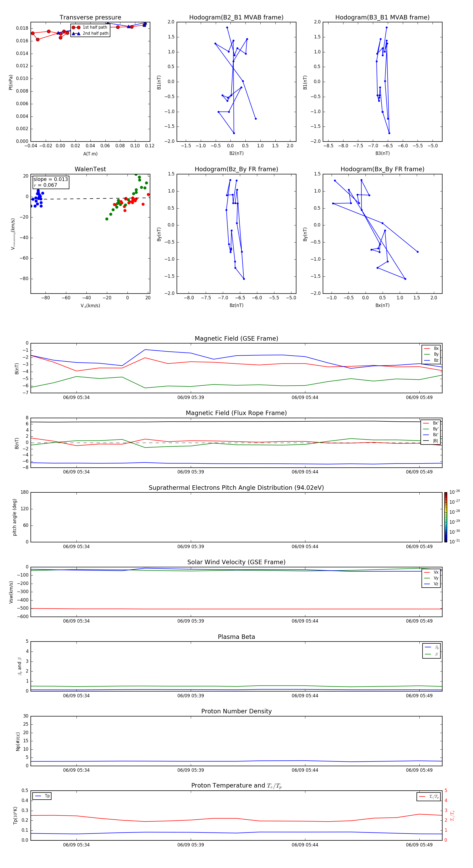Click the "Bx(nT)" x-axis label
473x868 pixels.
[382, 305]
